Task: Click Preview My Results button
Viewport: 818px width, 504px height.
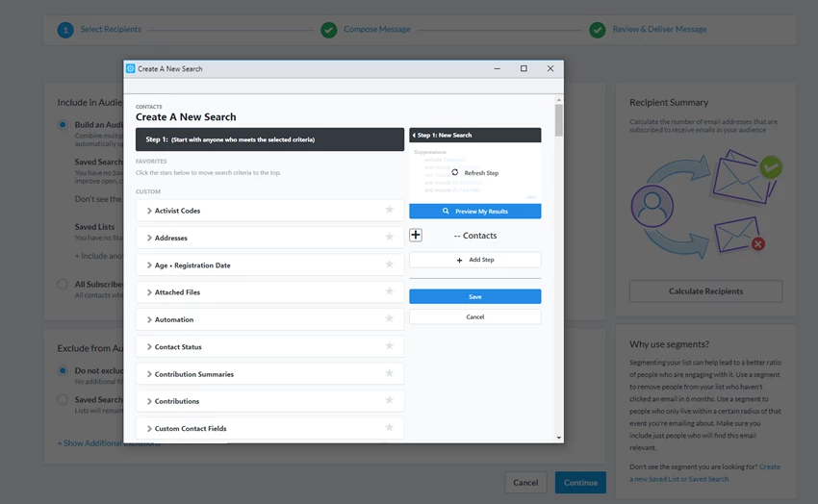Action: coord(474,211)
